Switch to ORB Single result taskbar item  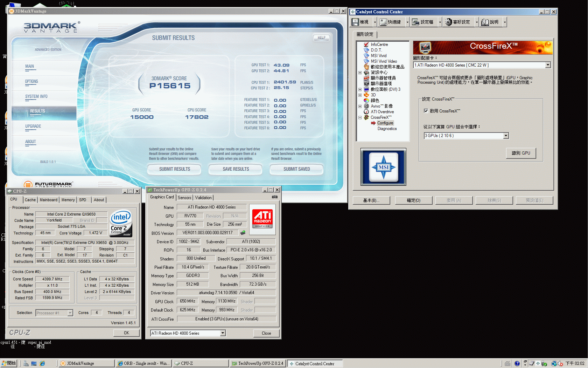click(x=143, y=363)
